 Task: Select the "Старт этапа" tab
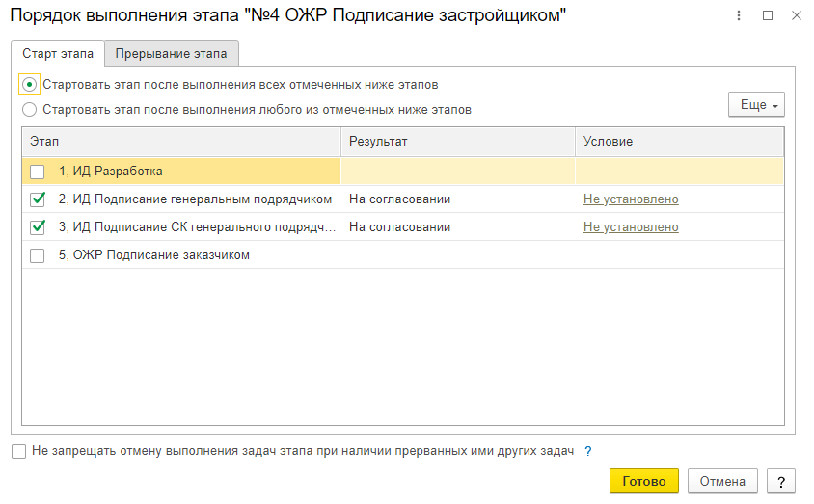point(58,54)
